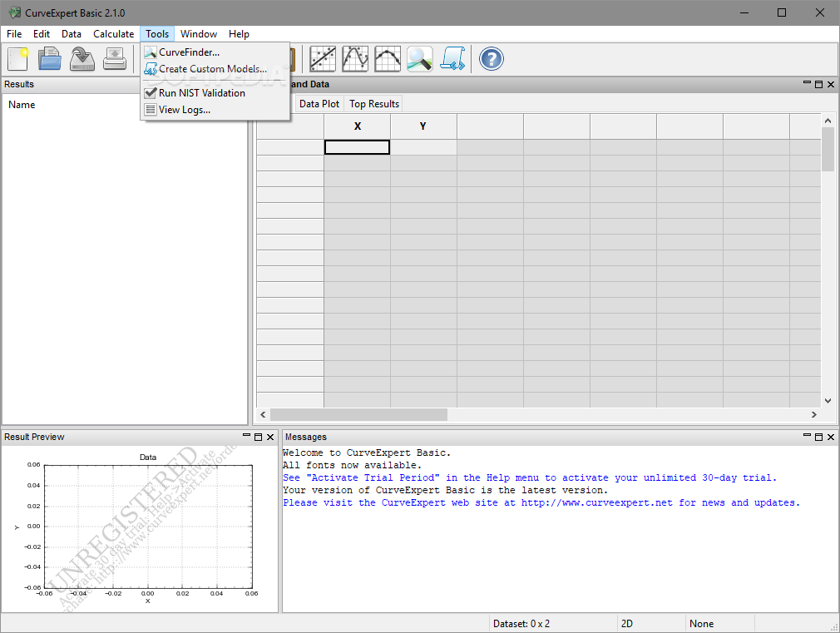The image size is (840, 633).
Task: Click horizontal scrollbar left arrow
Action: [x=263, y=414]
